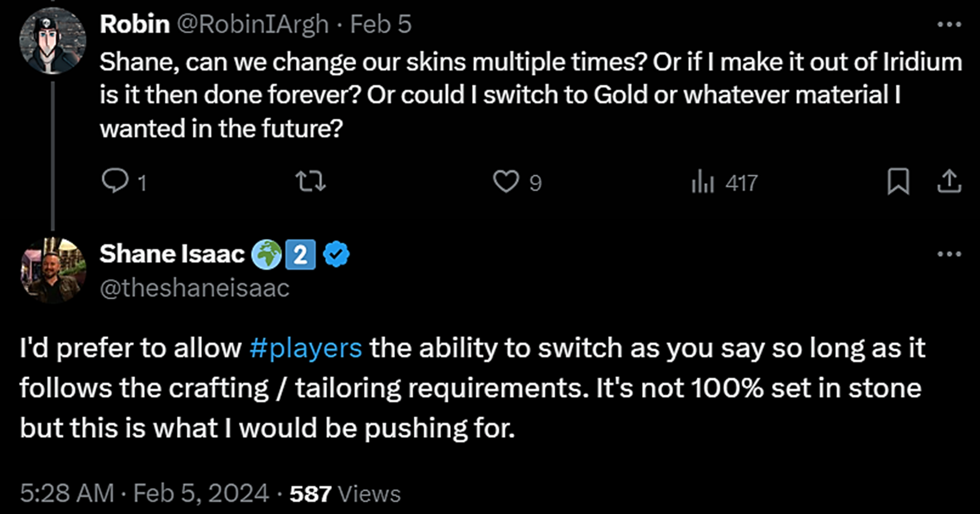Screen dimensions: 980x514
Task: Share Robin's tweet using the share icon
Action: [950, 182]
